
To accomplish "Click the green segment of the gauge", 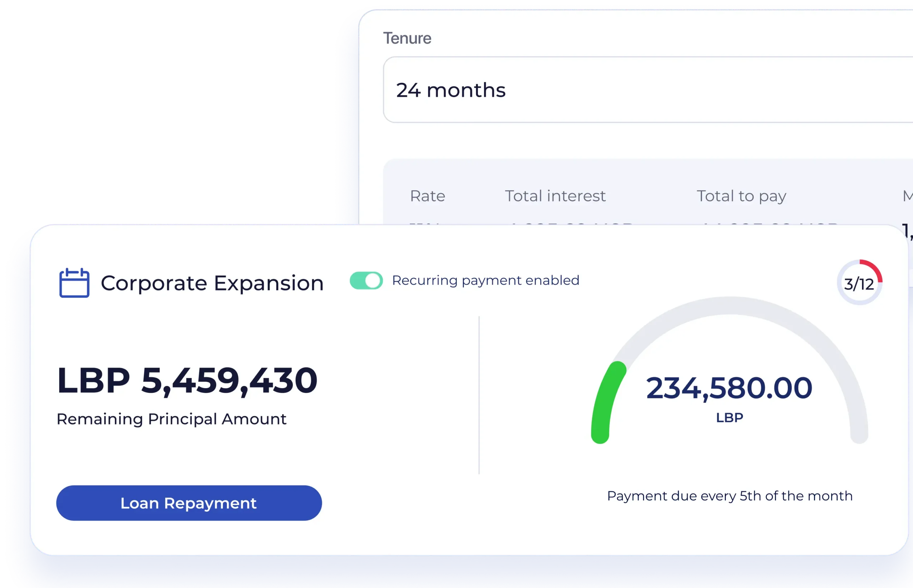I will pos(606,401).
